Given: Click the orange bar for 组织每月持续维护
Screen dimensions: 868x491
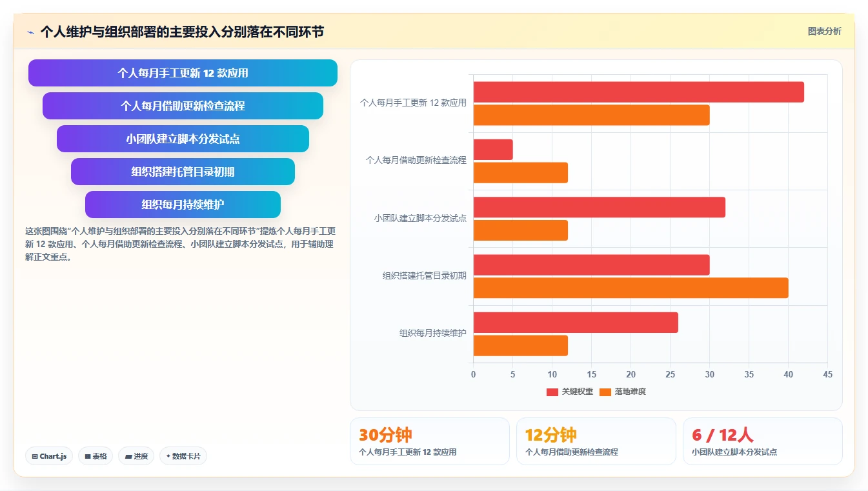Looking at the screenshot, I should pos(521,346).
